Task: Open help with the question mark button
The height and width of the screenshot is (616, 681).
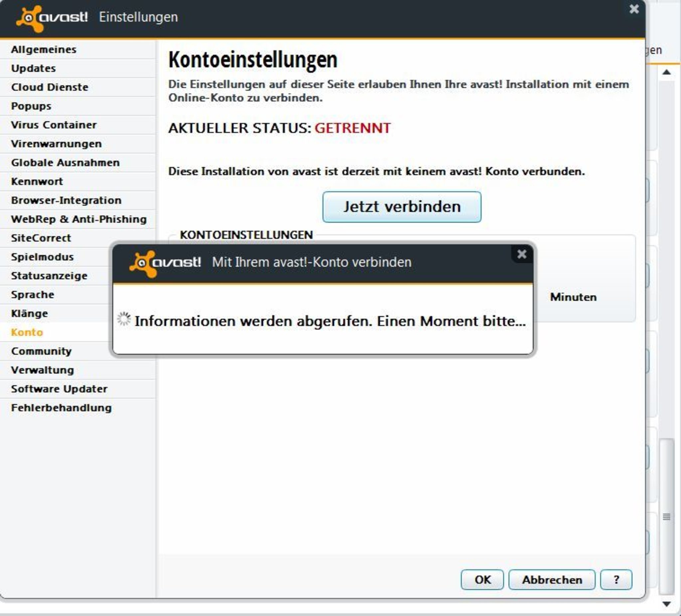Action: [616, 579]
